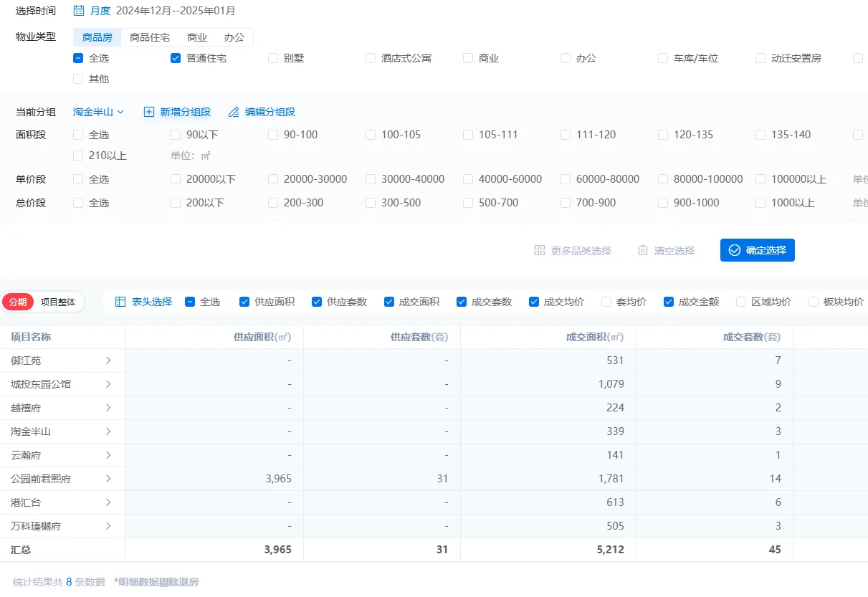The height and width of the screenshot is (597, 868).
Task: Click the grid icon for 更多品类选择
Action: 540,250
